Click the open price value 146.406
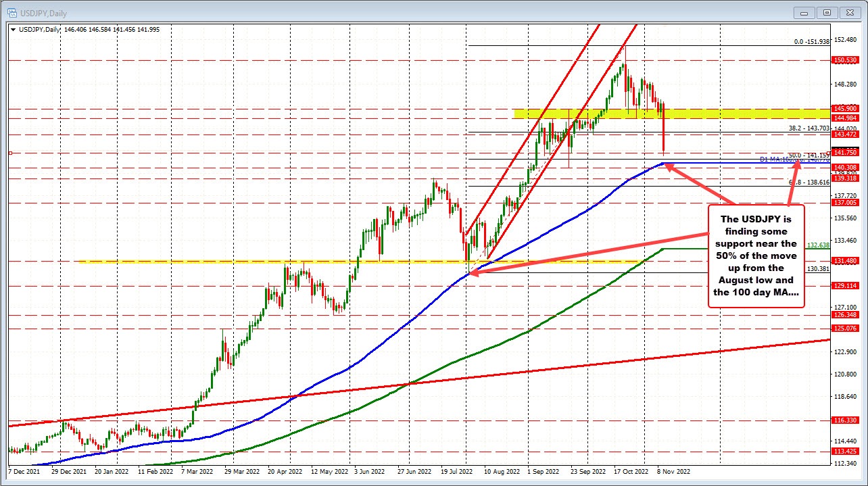The width and height of the screenshot is (868, 486). (76, 30)
